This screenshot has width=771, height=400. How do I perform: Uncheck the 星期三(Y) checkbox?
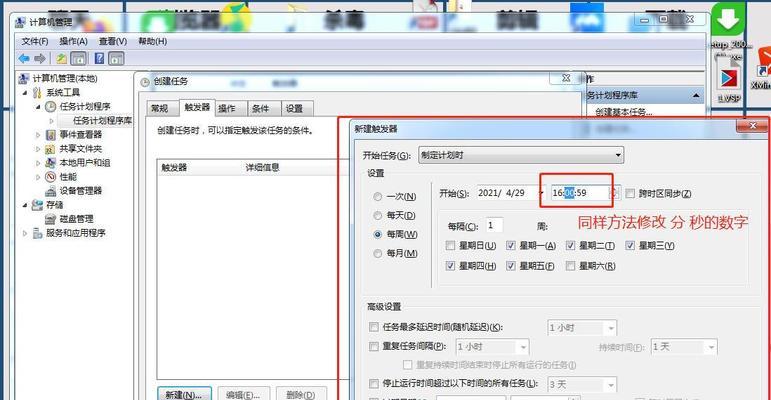pyautogui.click(x=630, y=245)
